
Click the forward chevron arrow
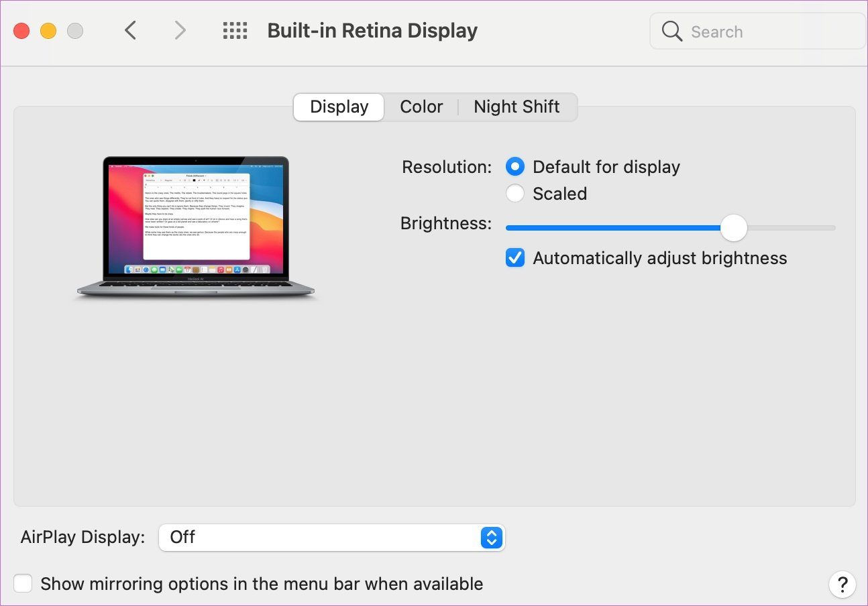[180, 30]
